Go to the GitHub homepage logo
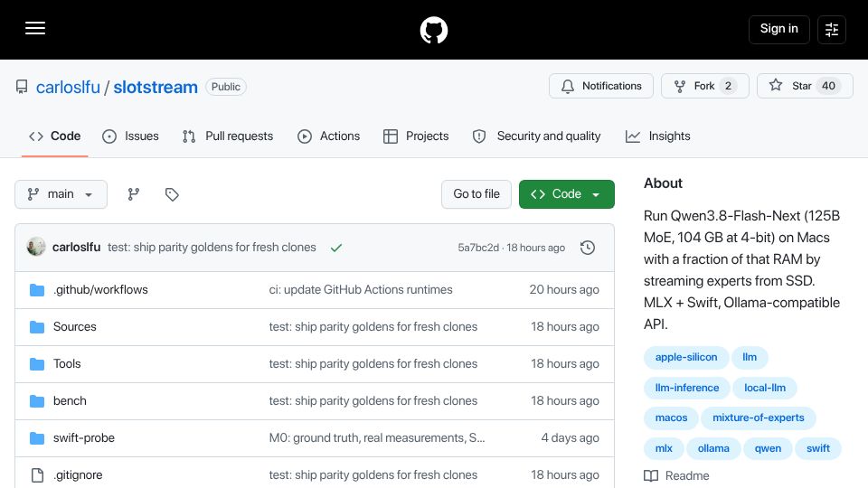The height and width of the screenshot is (488, 868). coord(433,30)
